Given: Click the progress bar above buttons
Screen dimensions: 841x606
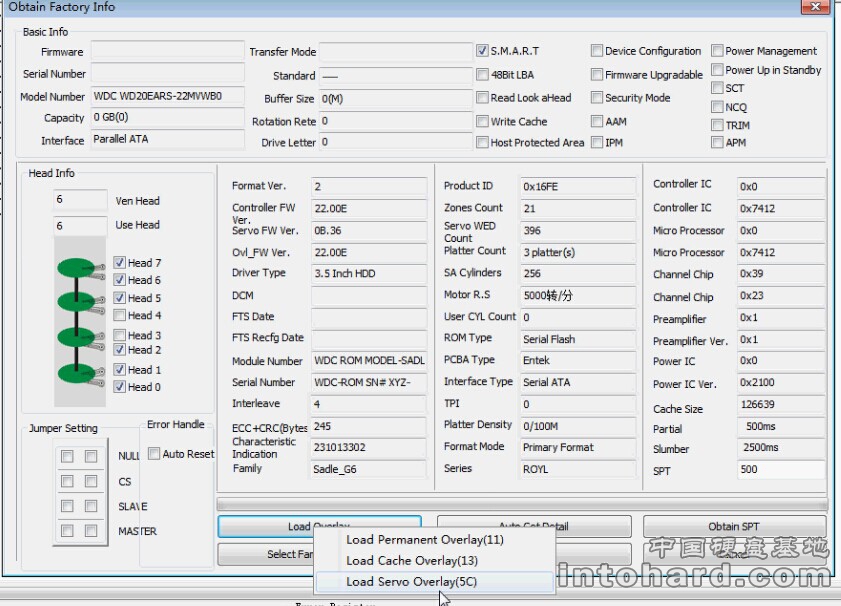Looking at the screenshot, I should click(522, 504).
